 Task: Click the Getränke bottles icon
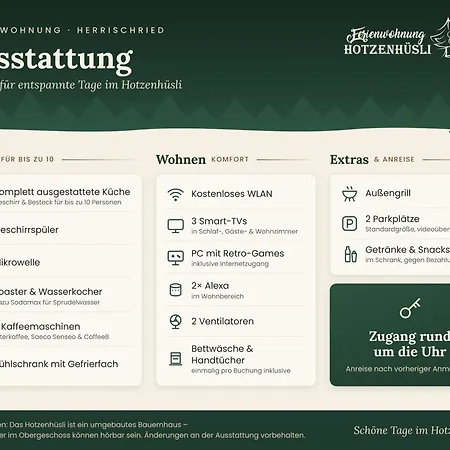click(350, 254)
